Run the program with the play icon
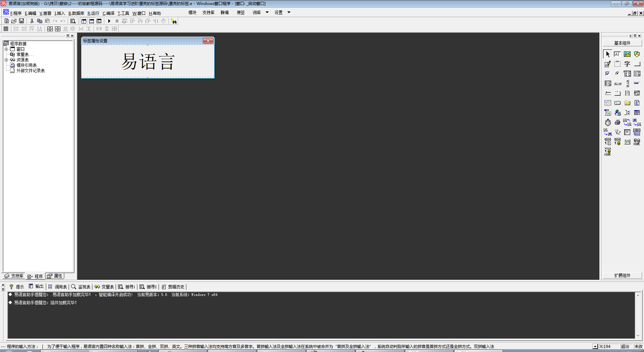 click(109, 21)
